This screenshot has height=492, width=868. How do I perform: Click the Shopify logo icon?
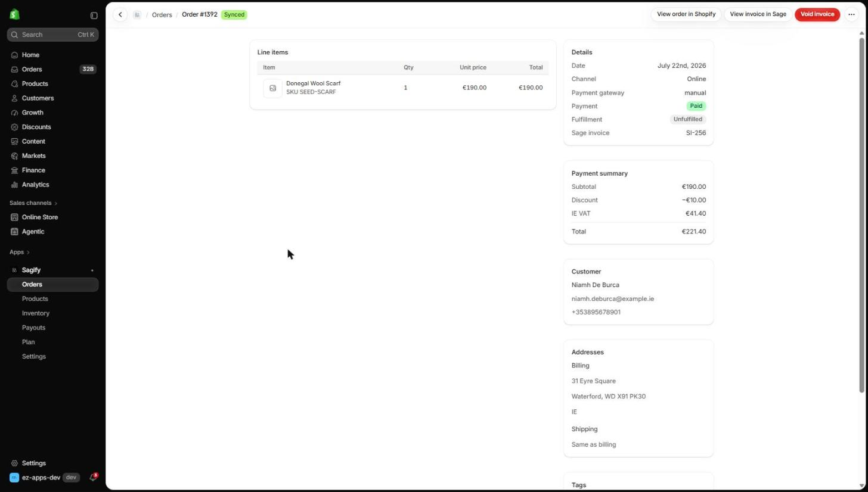click(14, 15)
